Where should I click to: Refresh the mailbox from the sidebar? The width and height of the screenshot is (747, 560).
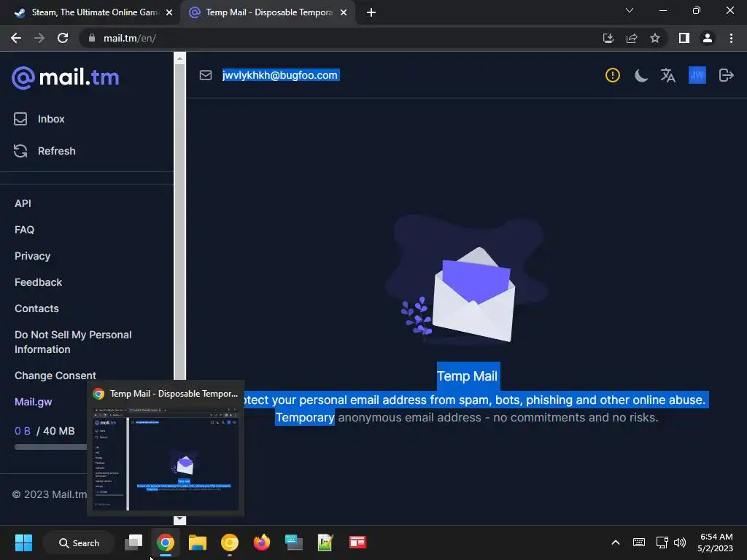(44, 151)
